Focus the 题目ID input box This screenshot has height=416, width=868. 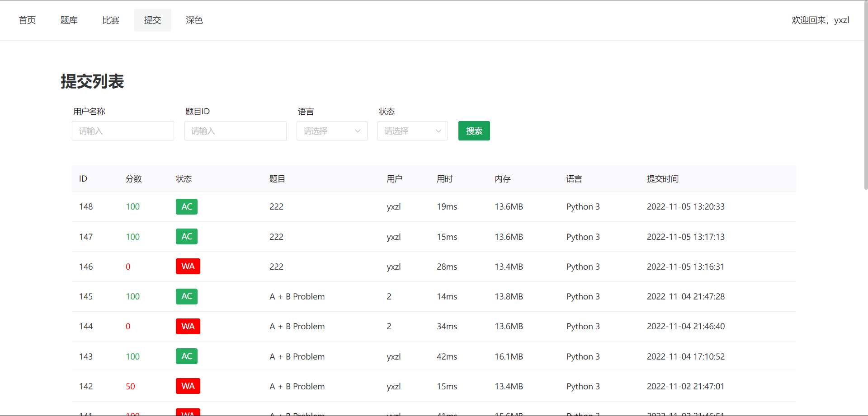tap(235, 131)
